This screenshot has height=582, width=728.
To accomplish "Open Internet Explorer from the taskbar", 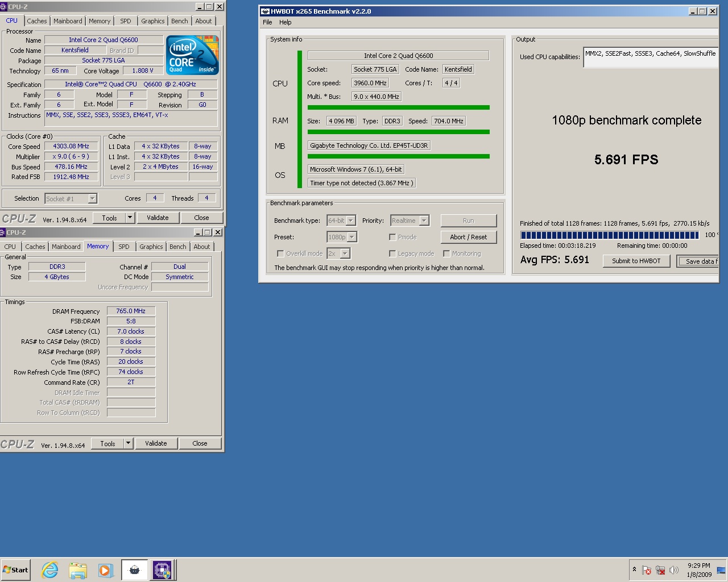I will tap(50, 570).
